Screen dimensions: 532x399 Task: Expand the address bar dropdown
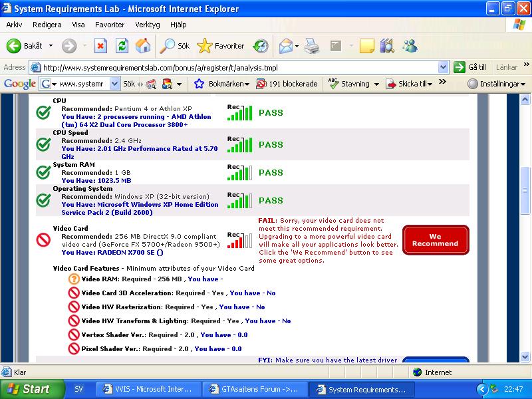pyautogui.click(x=443, y=68)
